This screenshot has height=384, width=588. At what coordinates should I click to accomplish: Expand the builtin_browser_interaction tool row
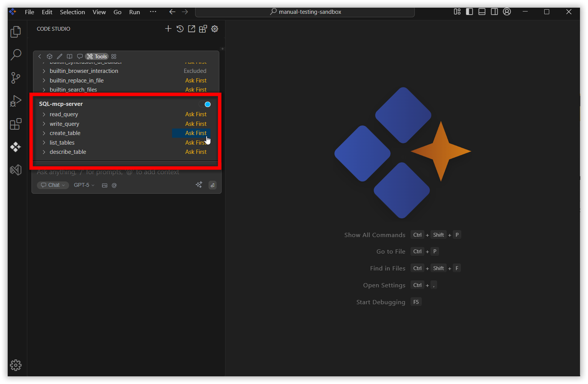[x=44, y=71]
